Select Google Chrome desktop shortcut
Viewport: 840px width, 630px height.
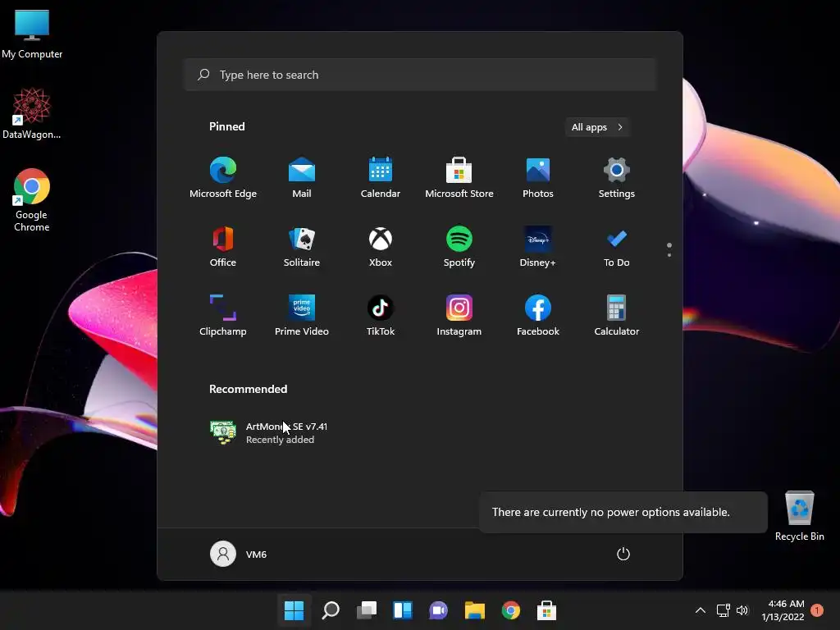click(32, 200)
